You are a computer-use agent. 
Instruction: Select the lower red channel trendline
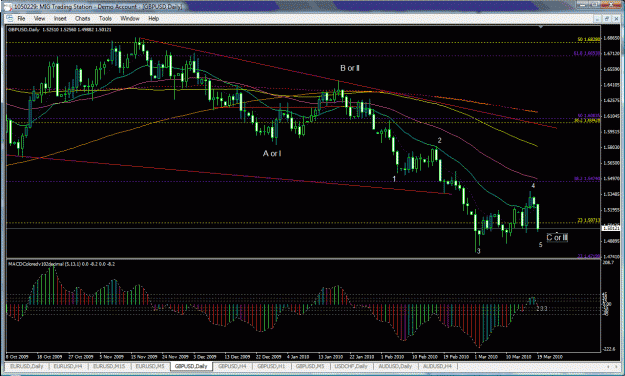(x=229, y=175)
